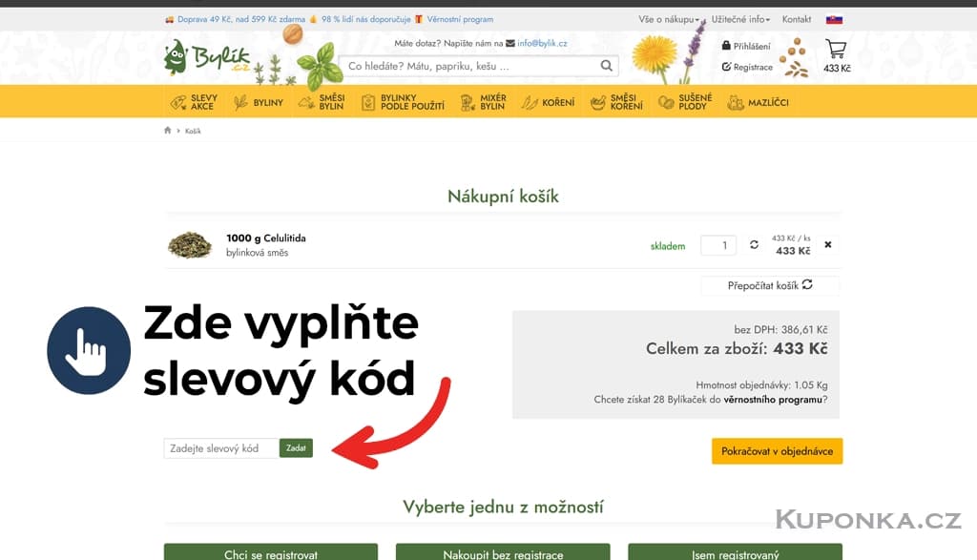Open Kontakt link
977x560 pixels.
pos(797,19)
